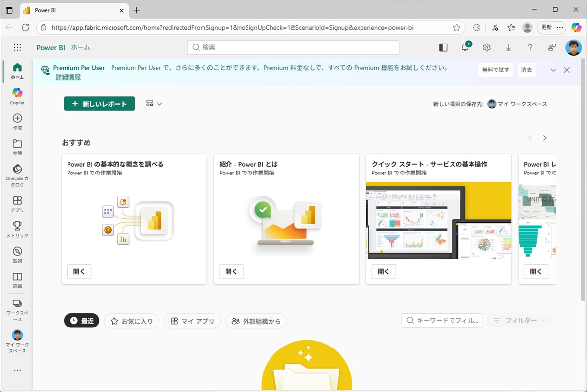This screenshot has width=587, height=392.
Task: Click the browser address bar URL
Action: 233,28
